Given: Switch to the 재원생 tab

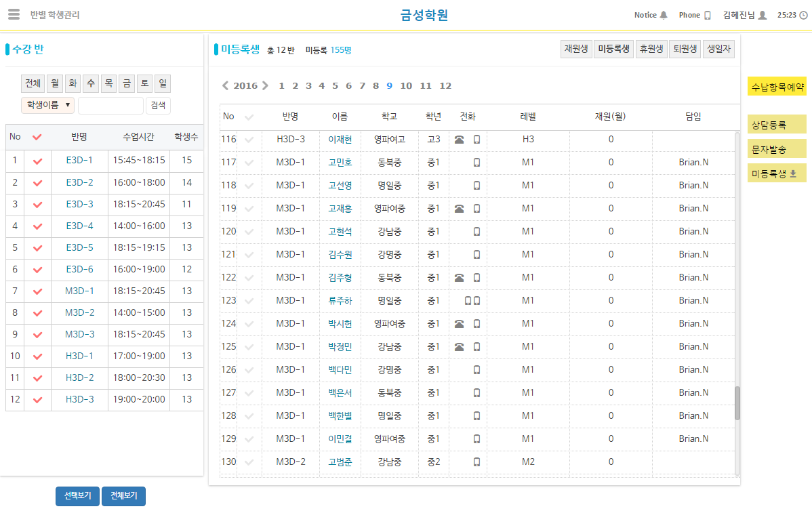Looking at the screenshot, I should tap(576, 49).
